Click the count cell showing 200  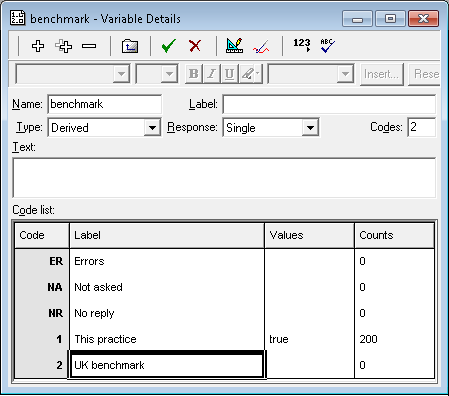click(394, 339)
